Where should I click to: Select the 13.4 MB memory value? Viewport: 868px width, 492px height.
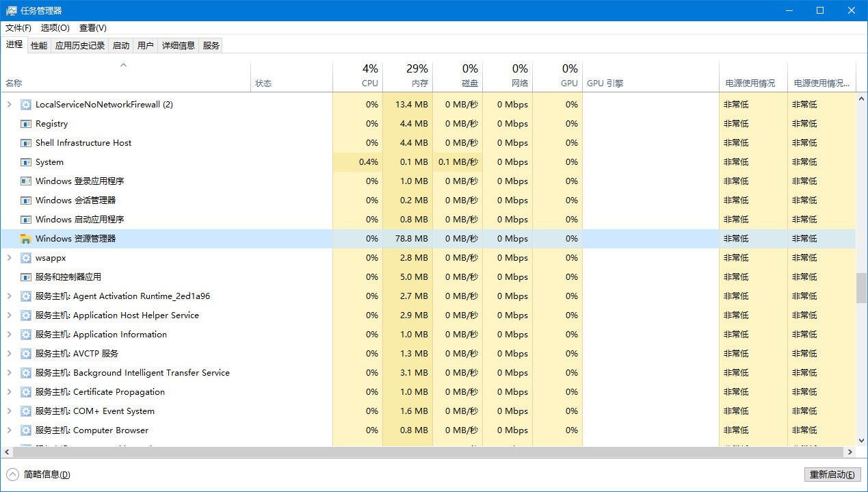click(412, 105)
